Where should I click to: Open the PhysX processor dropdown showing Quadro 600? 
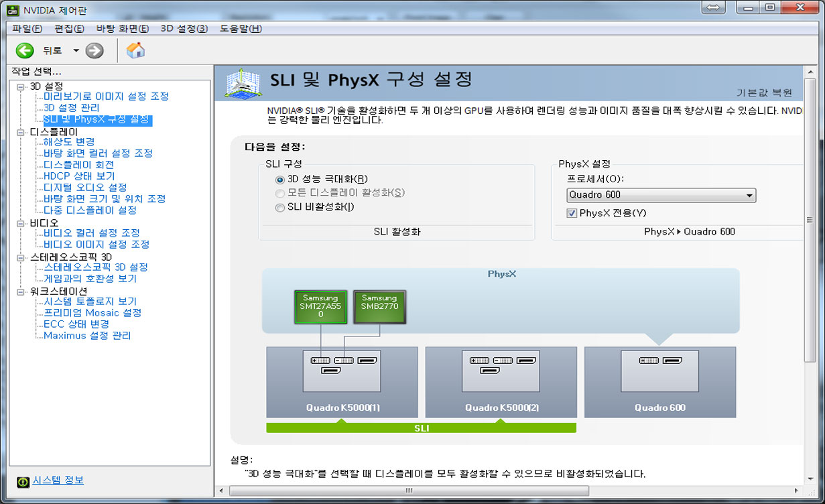pos(661,195)
